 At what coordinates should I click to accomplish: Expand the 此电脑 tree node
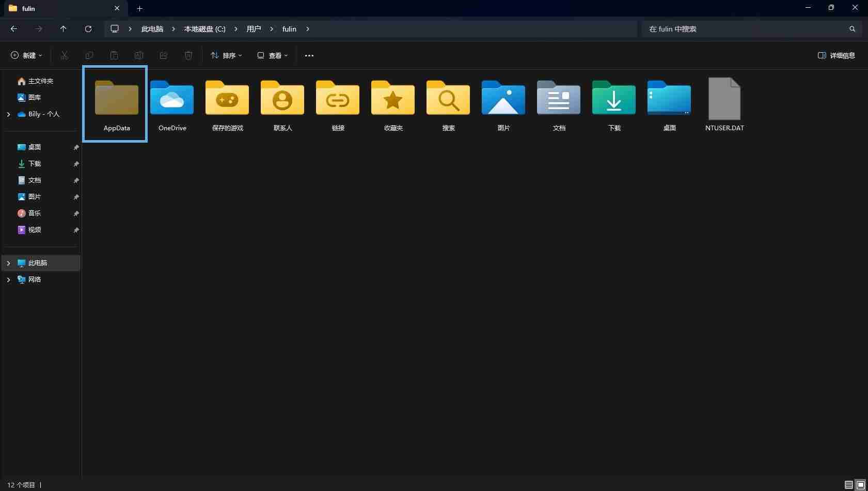click(x=8, y=263)
